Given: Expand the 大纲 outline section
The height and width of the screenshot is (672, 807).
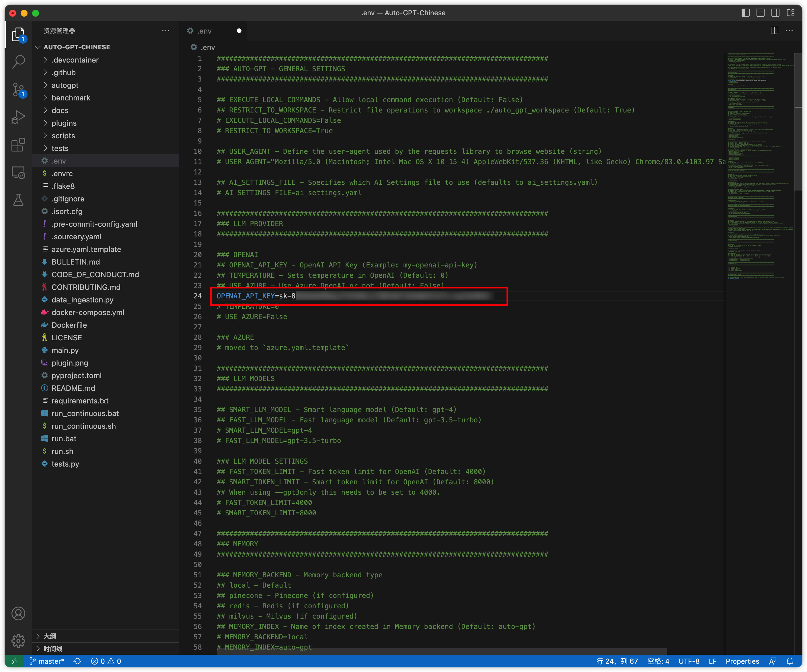Looking at the screenshot, I should point(50,636).
